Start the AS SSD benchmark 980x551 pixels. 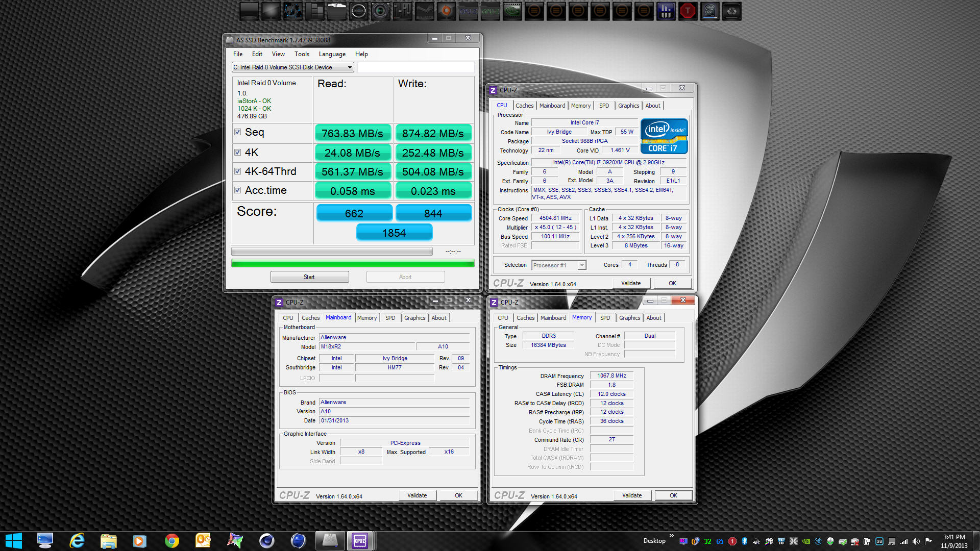309,277
